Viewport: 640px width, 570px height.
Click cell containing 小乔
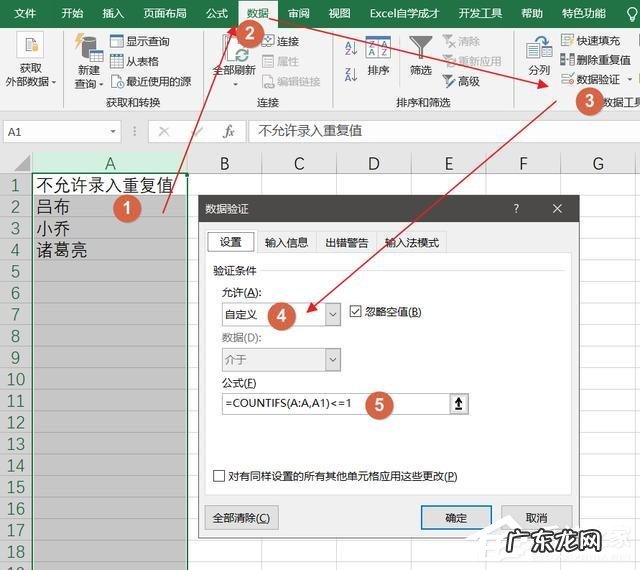tap(110, 228)
